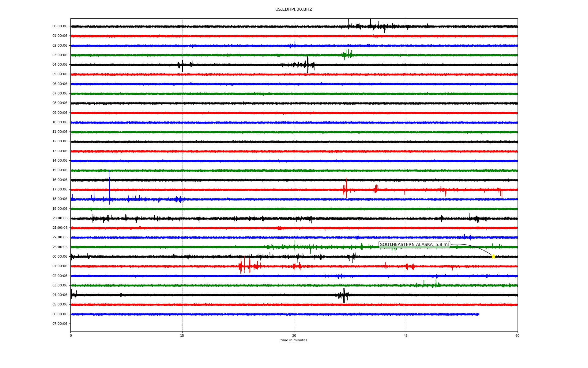This screenshot has height=368, width=588.
Task: Click the 'time in minutes' axis label
Action: 293,340
